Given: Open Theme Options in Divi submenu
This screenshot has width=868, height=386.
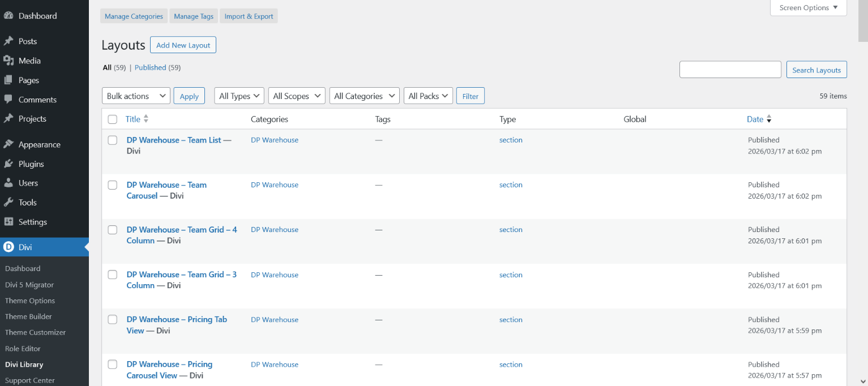Looking at the screenshot, I should 30,301.
